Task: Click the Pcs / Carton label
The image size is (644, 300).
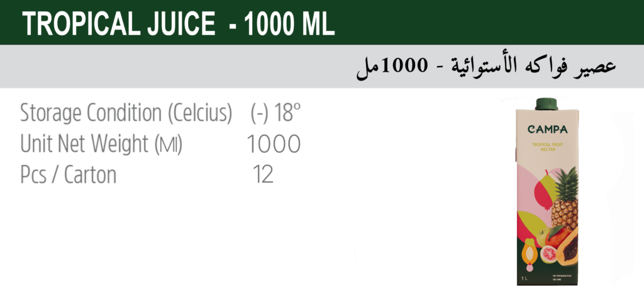Action: click(68, 175)
